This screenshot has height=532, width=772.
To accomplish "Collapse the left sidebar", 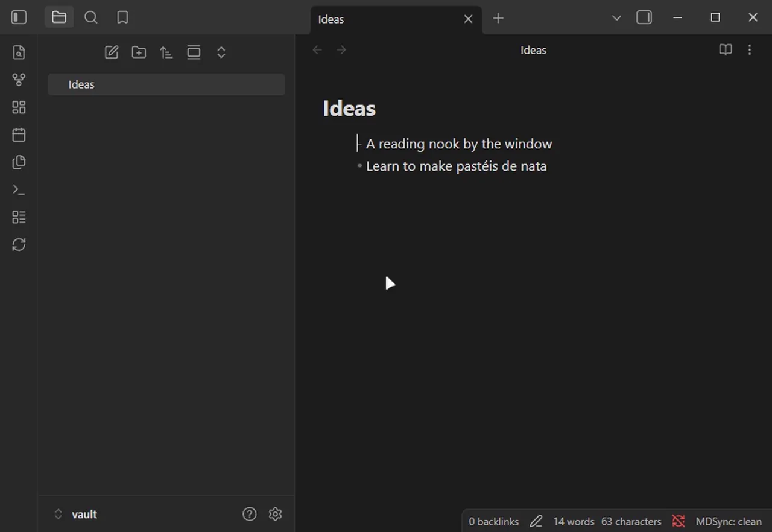I will [x=19, y=17].
